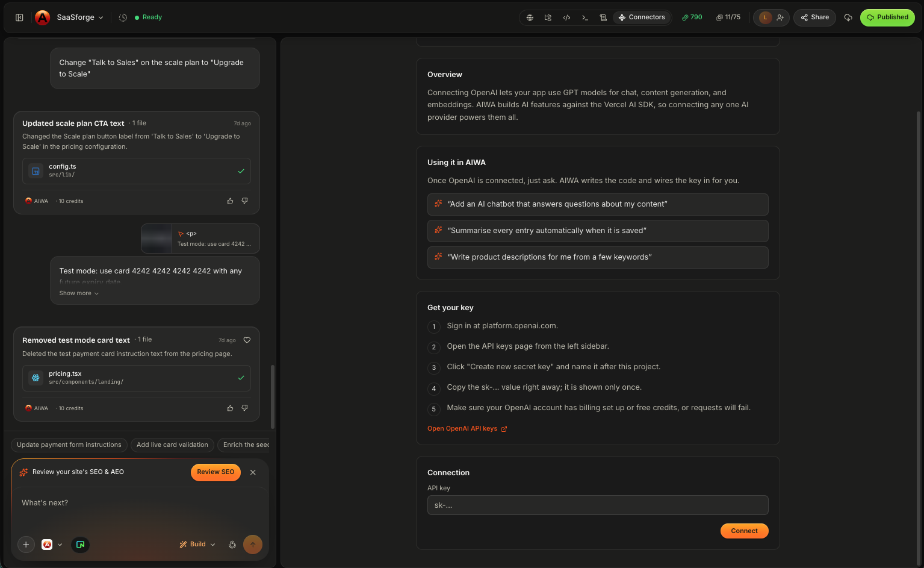Favorite the Removed test mode card text message

[x=247, y=340]
